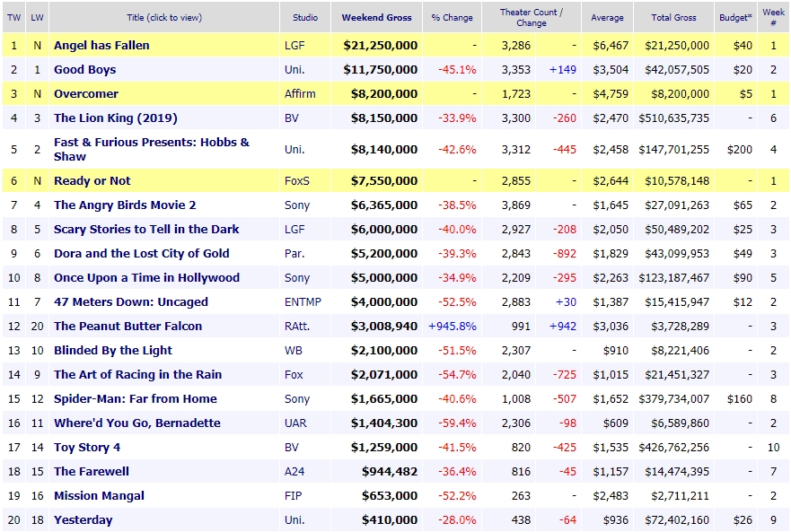Select the $72,402,160 total gross value
Viewport: 791px width, 532px height.
[677, 519]
